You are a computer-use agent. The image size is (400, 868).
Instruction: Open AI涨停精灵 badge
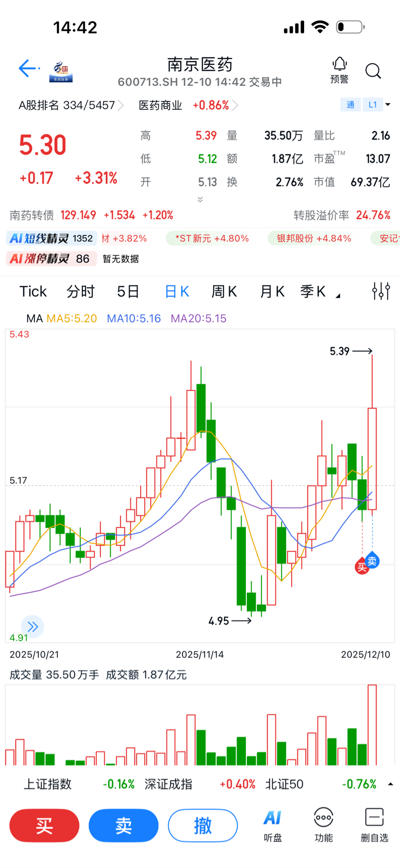(x=52, y=259)
